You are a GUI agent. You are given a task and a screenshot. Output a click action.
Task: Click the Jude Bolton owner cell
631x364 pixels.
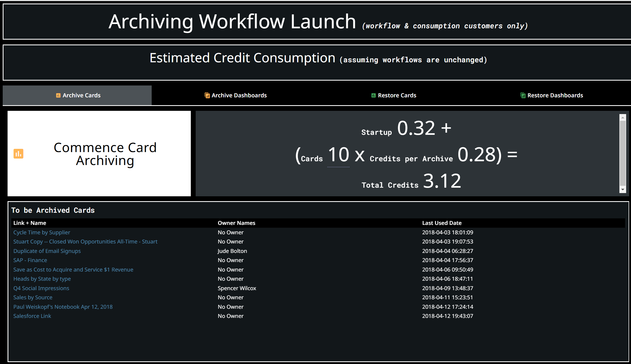point(232,251)
